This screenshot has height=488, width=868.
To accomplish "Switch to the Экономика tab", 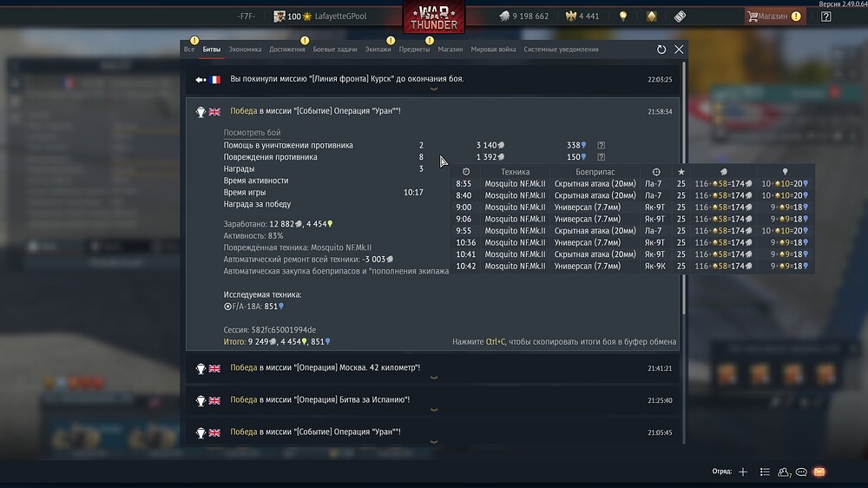I will (x=245, y=49).
